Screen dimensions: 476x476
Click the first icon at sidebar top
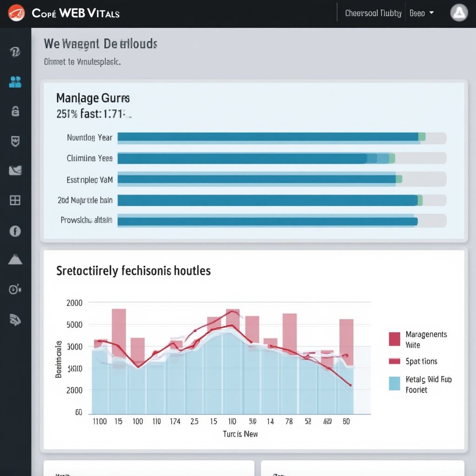15,52
